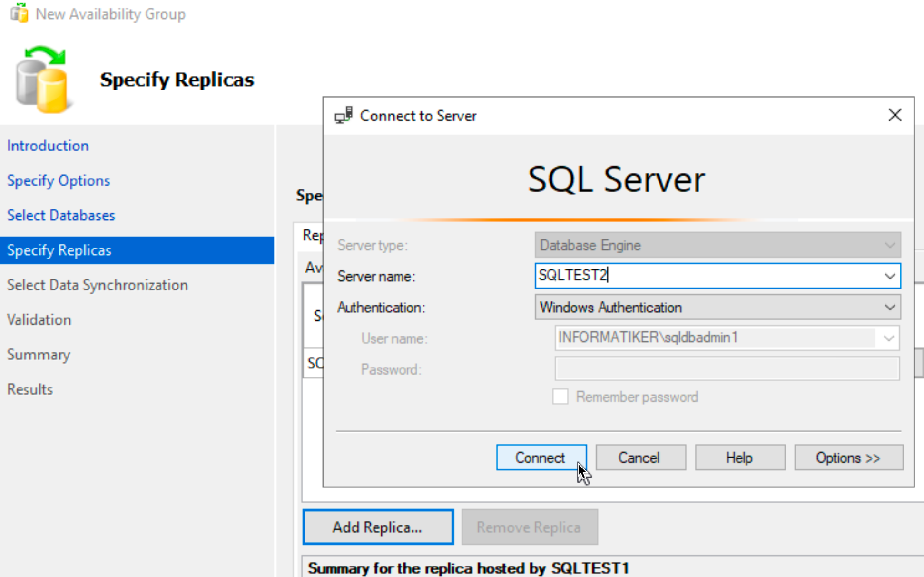Screen dimensions: 924x577
Task: Open Help in Connect to Server dialog
Action: coord(740,458)
